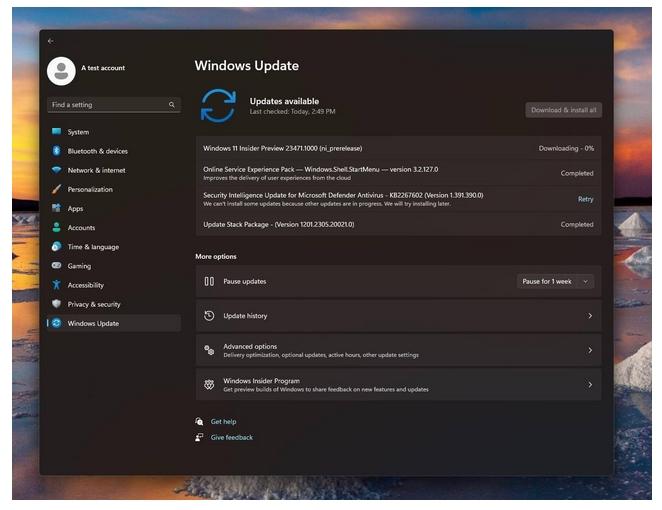Click the user account avatar
The image size is (662, 510).
(61, 70)
